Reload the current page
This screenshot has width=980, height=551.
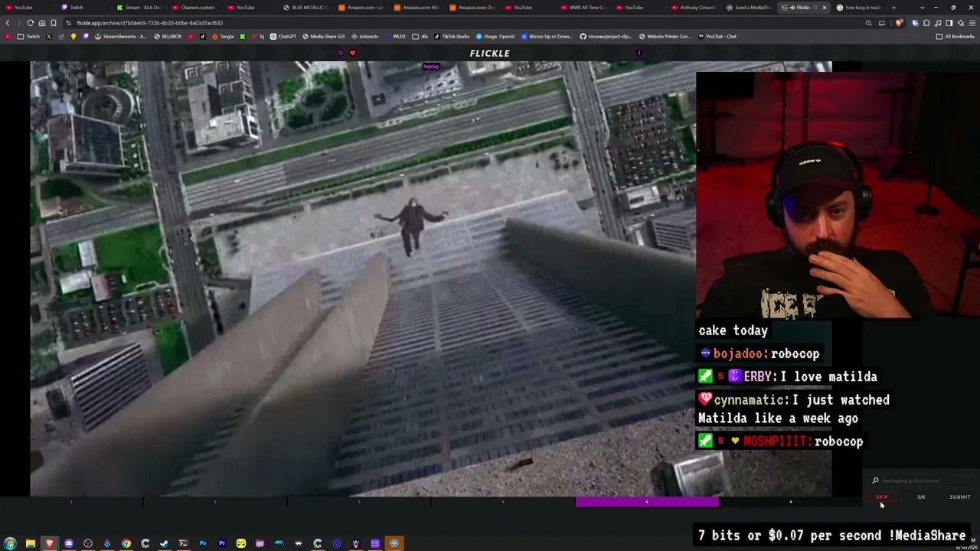tap(31, 23)
